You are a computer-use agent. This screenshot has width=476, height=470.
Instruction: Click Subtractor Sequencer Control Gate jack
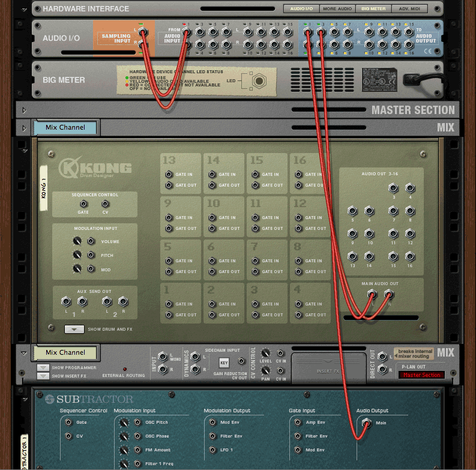point(68,422)
